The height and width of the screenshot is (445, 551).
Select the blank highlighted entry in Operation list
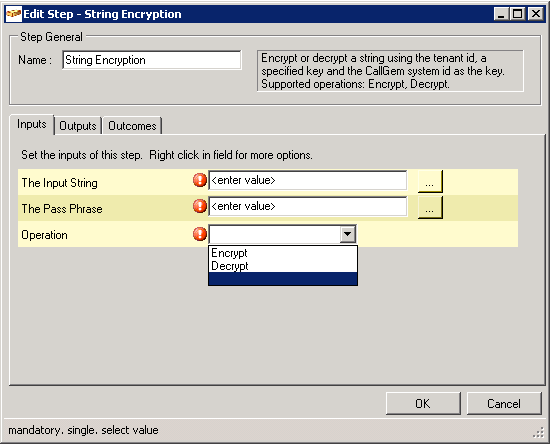click(283, 278)
